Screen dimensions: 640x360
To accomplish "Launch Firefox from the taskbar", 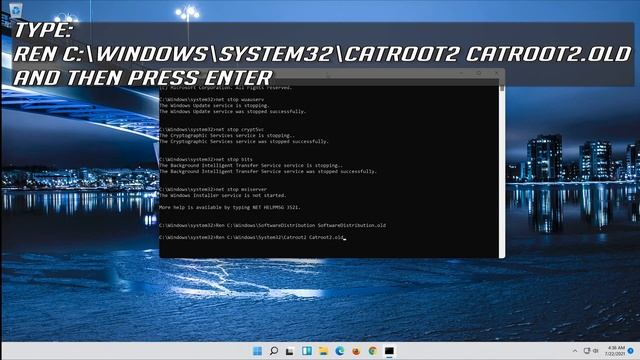I will point(356,351).
